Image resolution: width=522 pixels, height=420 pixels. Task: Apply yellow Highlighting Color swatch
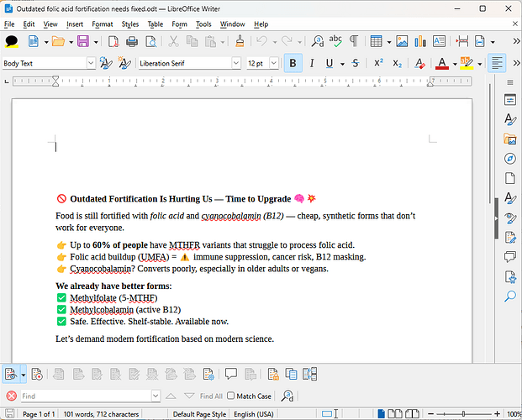(x=467, y=63)
